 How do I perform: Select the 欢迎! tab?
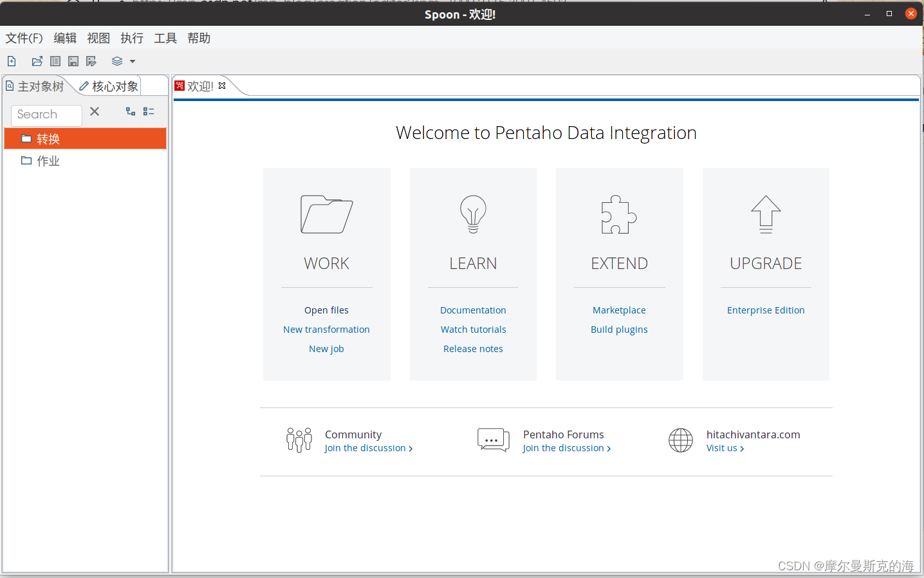(x=200, y=86)
